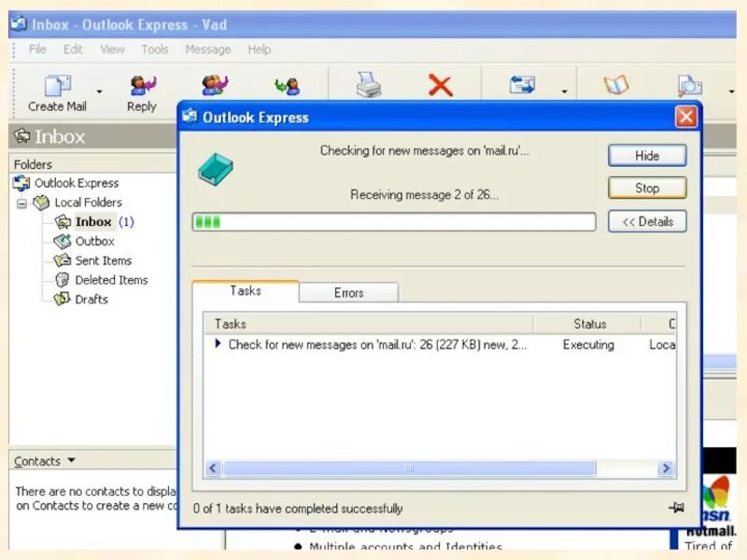Click the Inbox folder icon in tree
The image size is (747, 560).
tap(63, 222)
